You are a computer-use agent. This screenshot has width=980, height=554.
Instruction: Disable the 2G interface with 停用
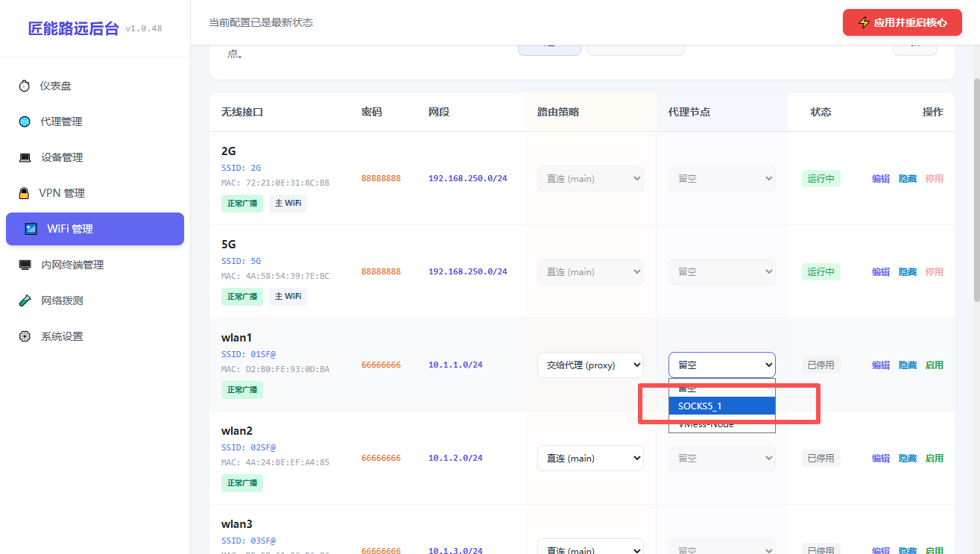click(934, 179)
